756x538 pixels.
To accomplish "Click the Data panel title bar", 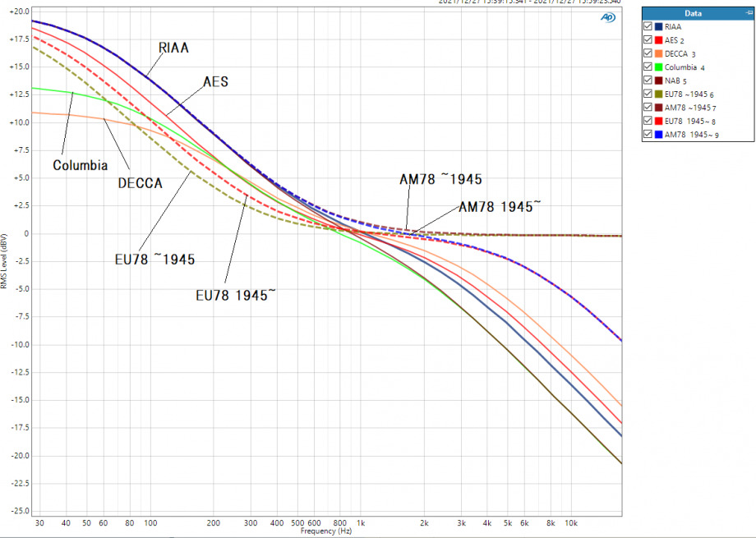I will (x=698, y=13).
